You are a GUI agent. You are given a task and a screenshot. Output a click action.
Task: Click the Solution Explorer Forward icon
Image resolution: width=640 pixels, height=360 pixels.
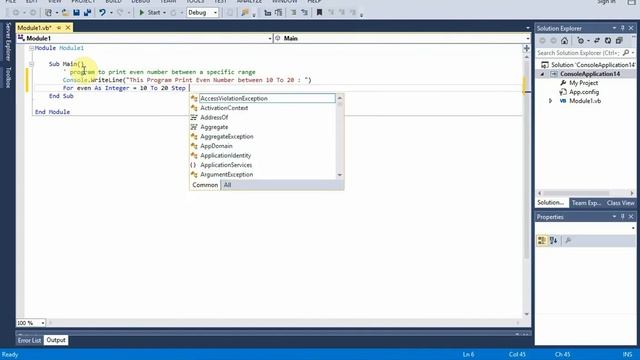coord(553,40)
